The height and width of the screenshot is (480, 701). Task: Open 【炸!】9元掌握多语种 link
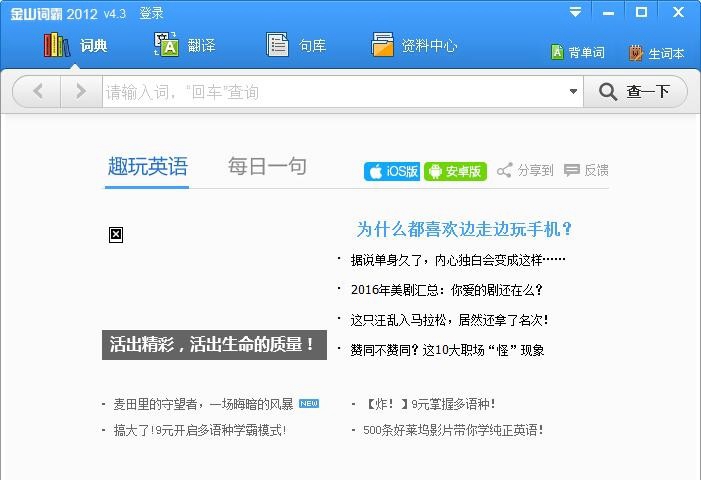click(x=431, y=404)
